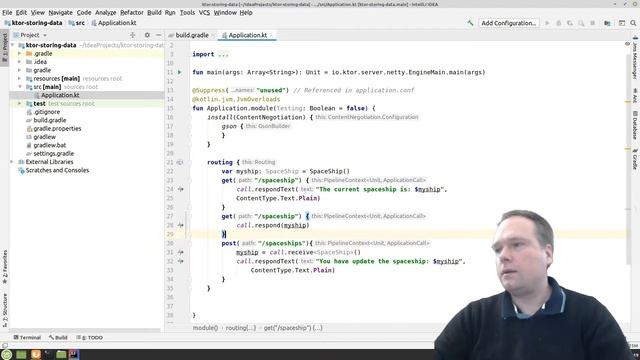640x360 pixels.
Task: Collapse the src [main] folder
Action: (x=20, y=87)
